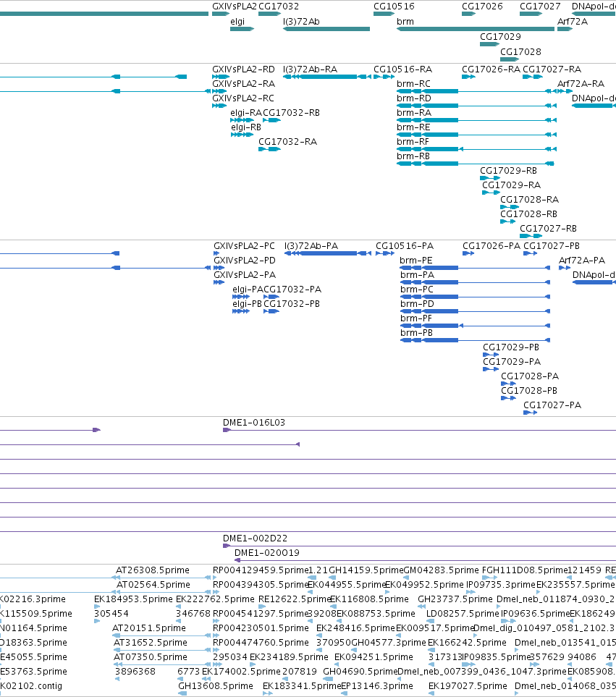616x697 pixels.
Task: Click the GH13608.5prime EST label
Action: click(216, 686)
